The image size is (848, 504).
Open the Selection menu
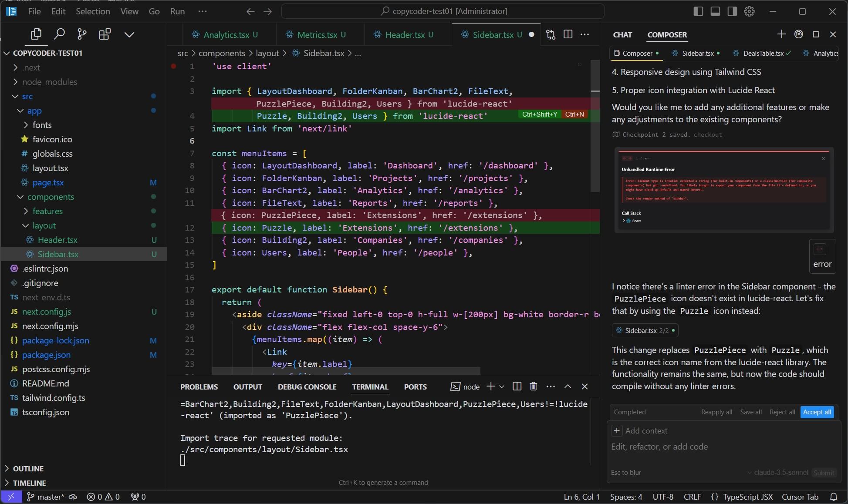coord(93,11)
